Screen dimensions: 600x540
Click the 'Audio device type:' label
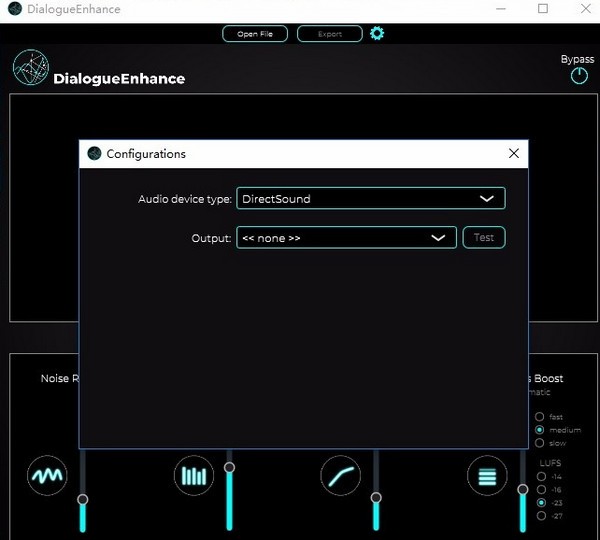point(185,199)
